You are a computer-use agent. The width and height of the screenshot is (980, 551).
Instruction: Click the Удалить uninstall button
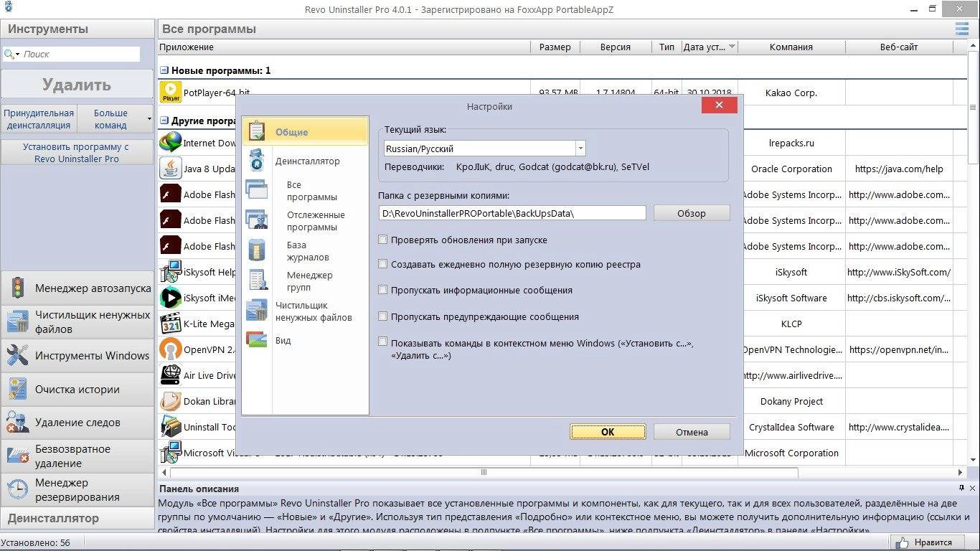[77, 85]
